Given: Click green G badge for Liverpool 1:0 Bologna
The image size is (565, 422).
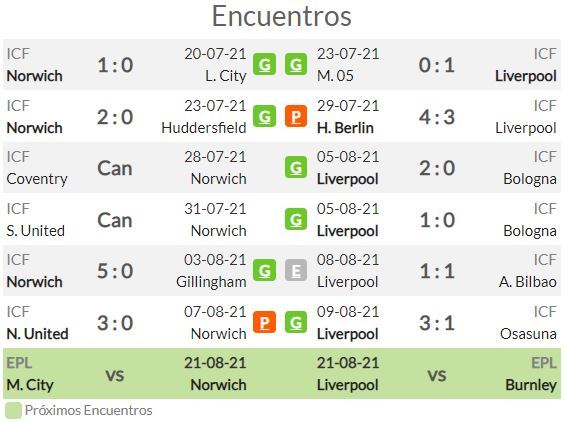Looking at the screenshot, I should 296,219.
